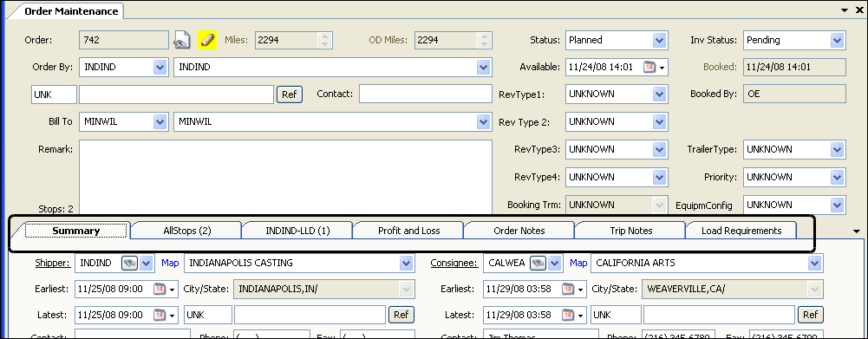Click the Consignee lookup binoculars icon
The height and width of the screenshot is (339, 868).
[x=538, y=263]
